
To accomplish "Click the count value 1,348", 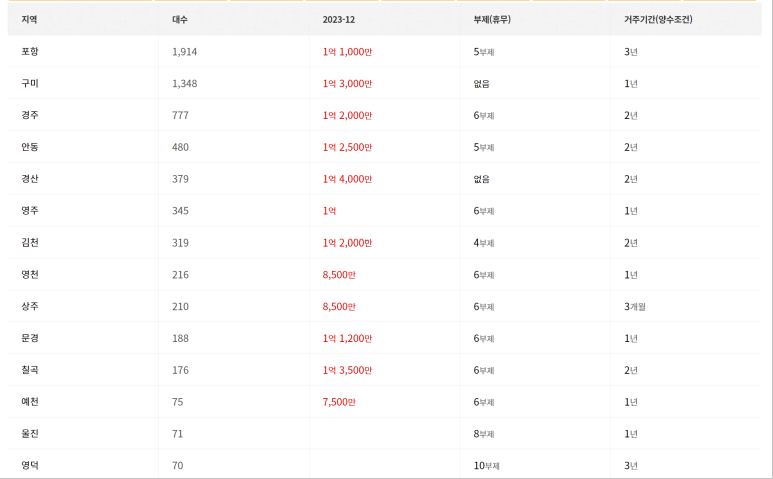I will [x=184, y=84].
